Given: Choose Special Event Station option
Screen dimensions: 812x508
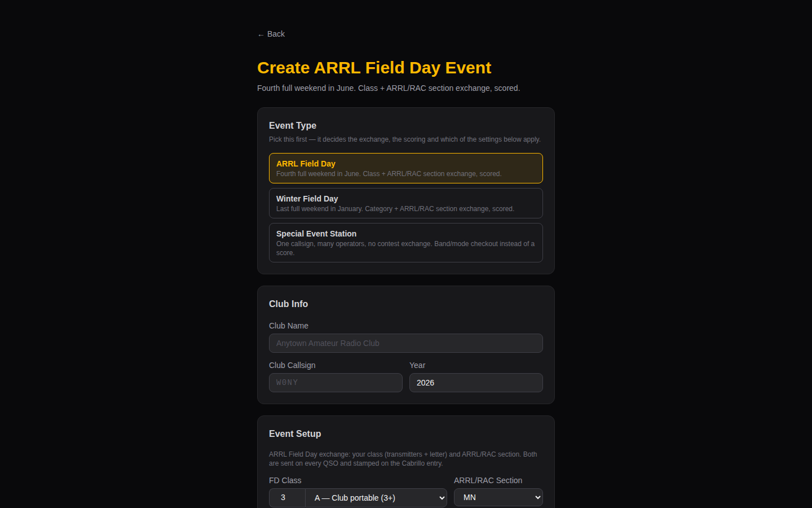Looking at the screenshot, I should tap(406, 243).
